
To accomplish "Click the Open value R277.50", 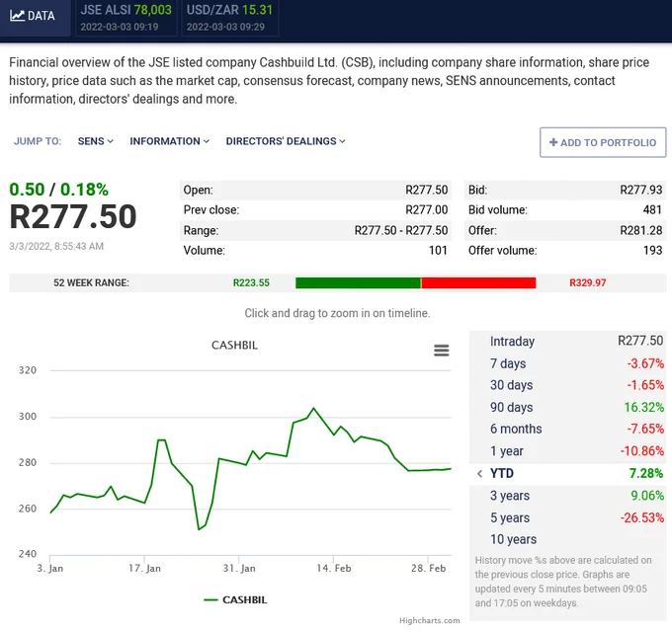I will click(427, 190).
